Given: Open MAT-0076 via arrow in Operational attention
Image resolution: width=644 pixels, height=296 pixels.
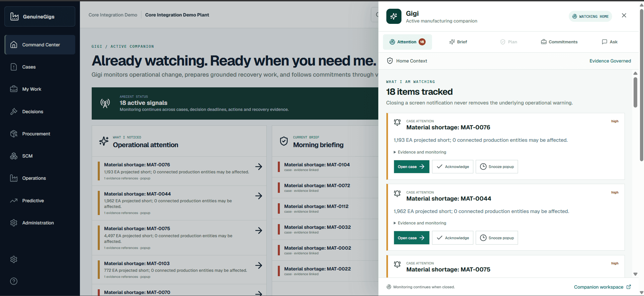Looking at the screenshot, I should coord(259,167).
